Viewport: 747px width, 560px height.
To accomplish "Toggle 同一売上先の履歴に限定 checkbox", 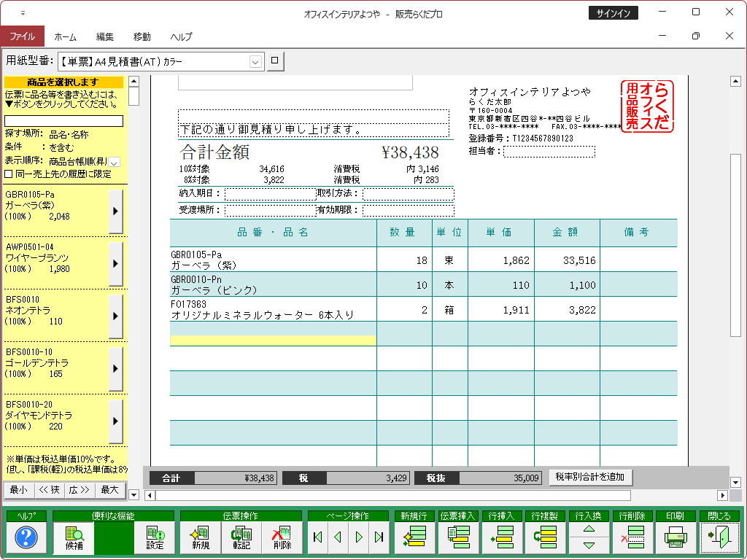I will click(9, 174).
